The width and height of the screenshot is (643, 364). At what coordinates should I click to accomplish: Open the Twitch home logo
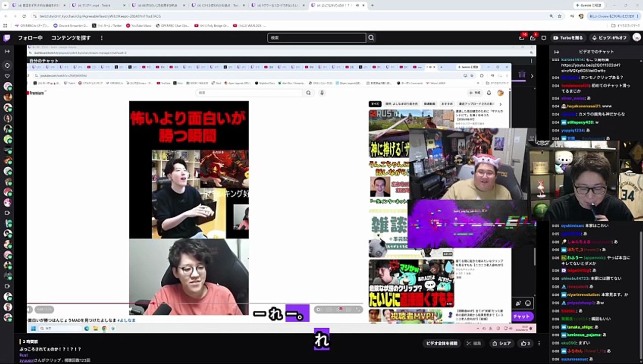click(7, 38)
